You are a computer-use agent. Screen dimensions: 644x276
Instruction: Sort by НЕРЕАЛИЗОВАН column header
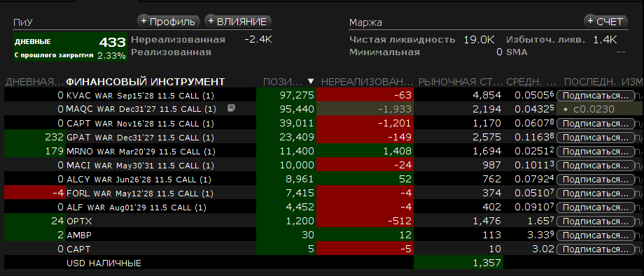(x=367, y=82)
